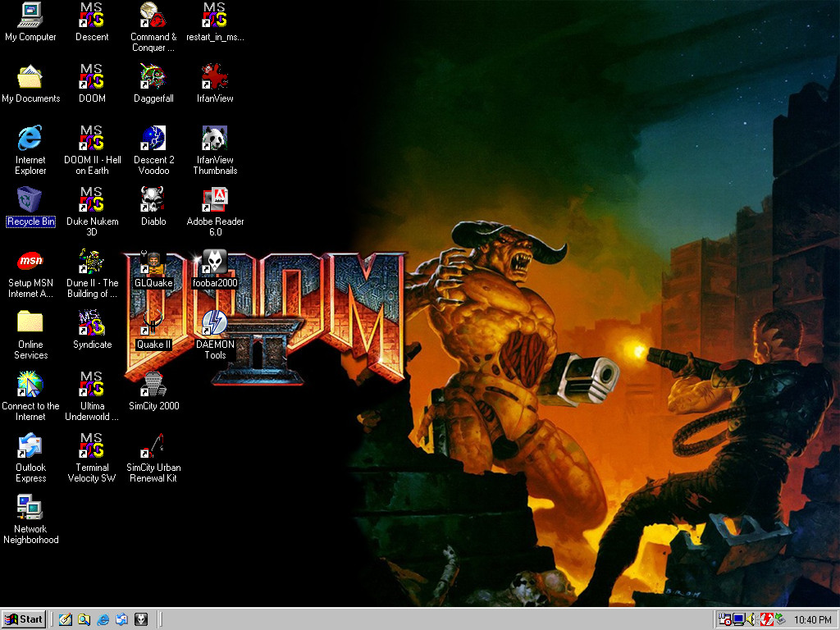This screenshot has height=630, width=840.
Task: Click the Diablo skull icon
Action: coord(153,200)
